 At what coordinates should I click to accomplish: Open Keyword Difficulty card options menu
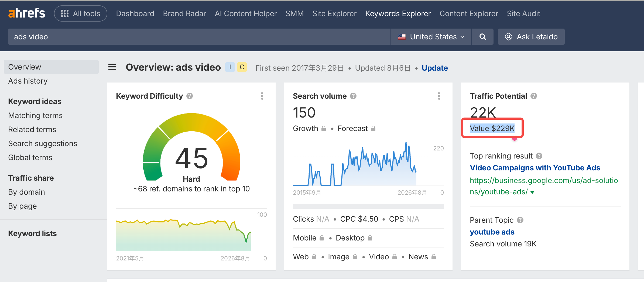(x=262, y=96)
